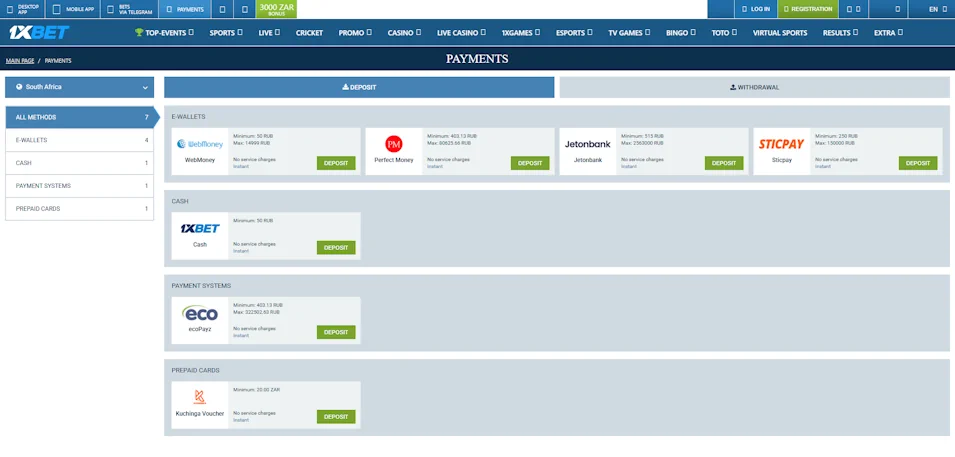Click the Perfect Money PM logo
Screen dimensions: 955x457
pos(394,144)
